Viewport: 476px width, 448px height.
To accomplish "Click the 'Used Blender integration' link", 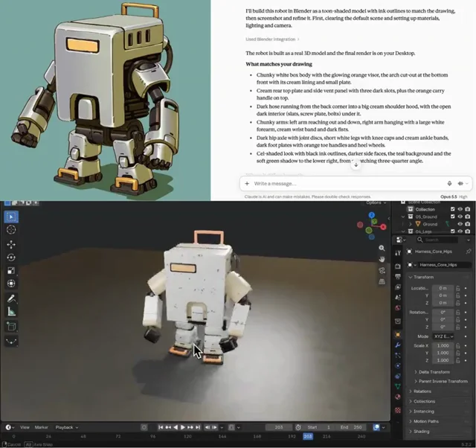I will click(x=272, y=39).
